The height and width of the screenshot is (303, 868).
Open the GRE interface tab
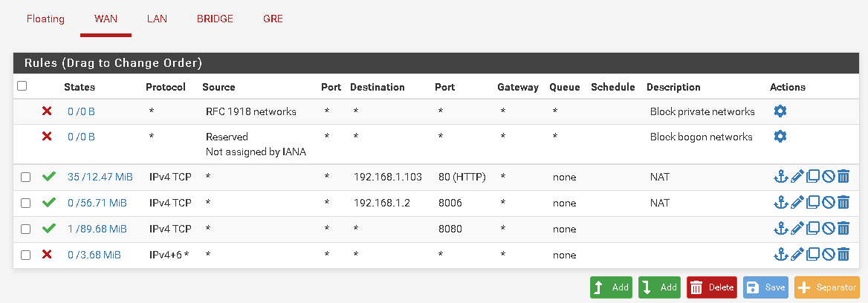point(273,19)
